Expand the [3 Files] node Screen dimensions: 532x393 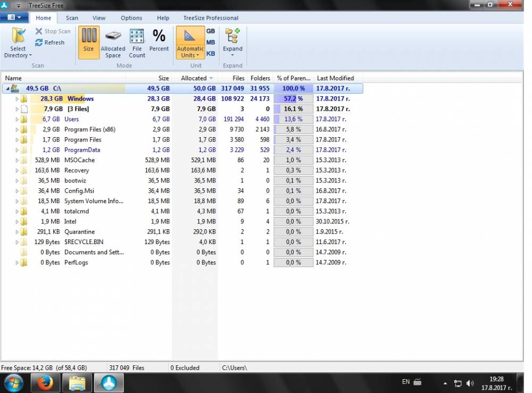click(x=17, y=109)
